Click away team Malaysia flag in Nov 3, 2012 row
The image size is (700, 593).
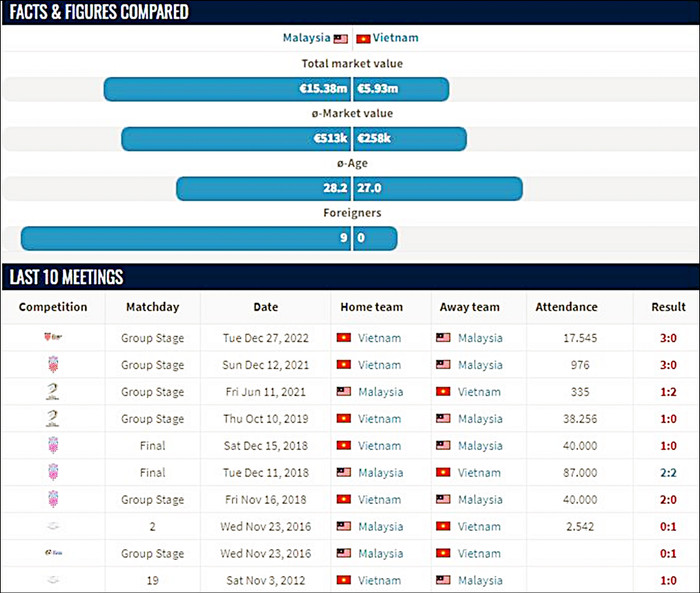pos(443,580)
